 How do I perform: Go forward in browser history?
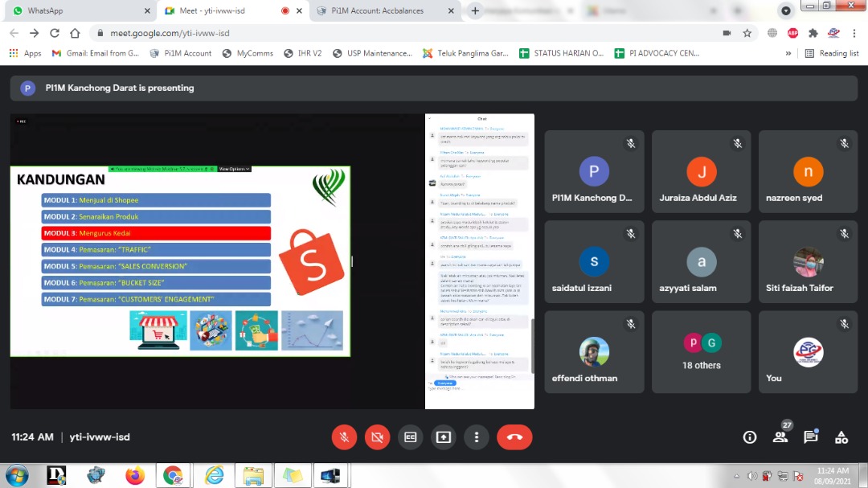(35, 33)
